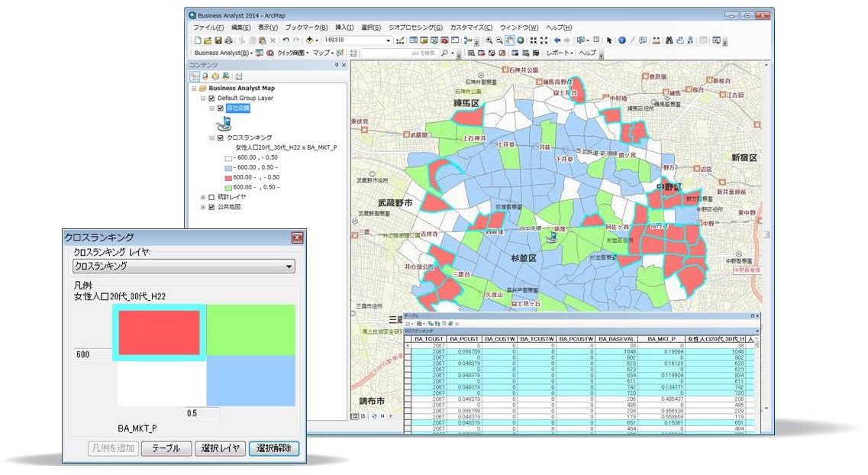Click the 0.5 threshold value field
Screen dimensions: 868x475
click(x=202, y=413)
